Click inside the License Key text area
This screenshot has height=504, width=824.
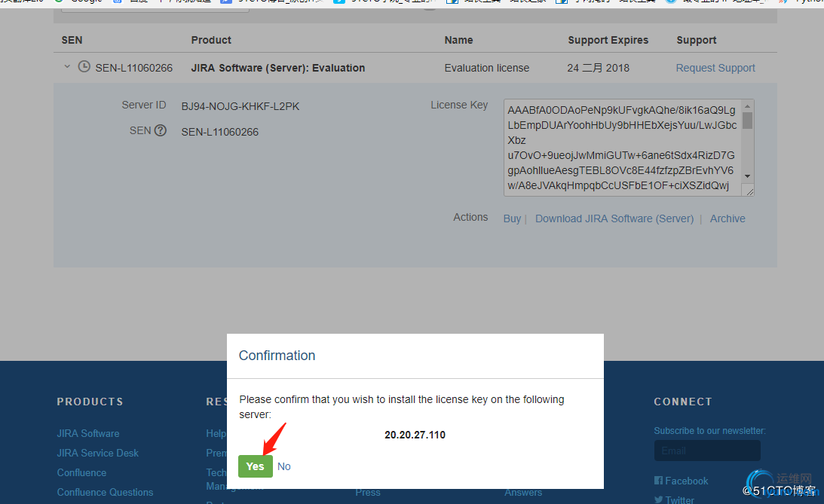click(x=622, y=148)
